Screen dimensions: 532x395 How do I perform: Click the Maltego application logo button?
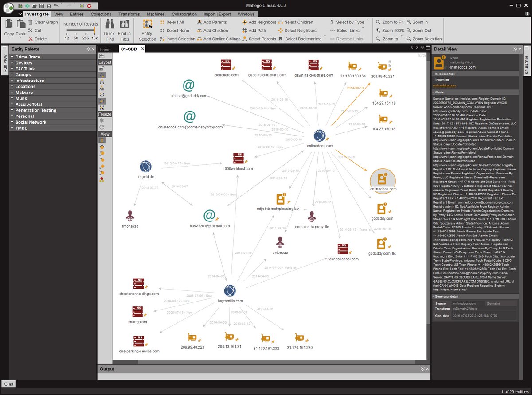8,8
